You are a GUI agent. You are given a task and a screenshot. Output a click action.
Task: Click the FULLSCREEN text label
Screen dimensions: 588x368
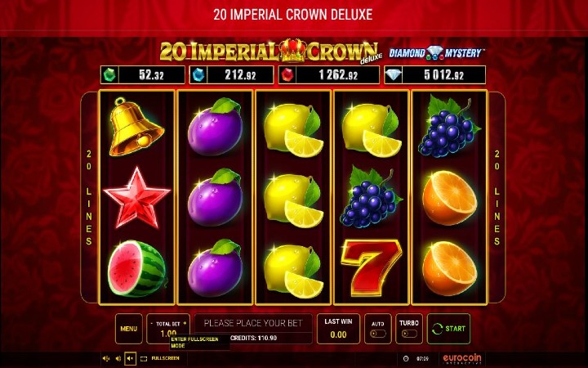(165, 358)
